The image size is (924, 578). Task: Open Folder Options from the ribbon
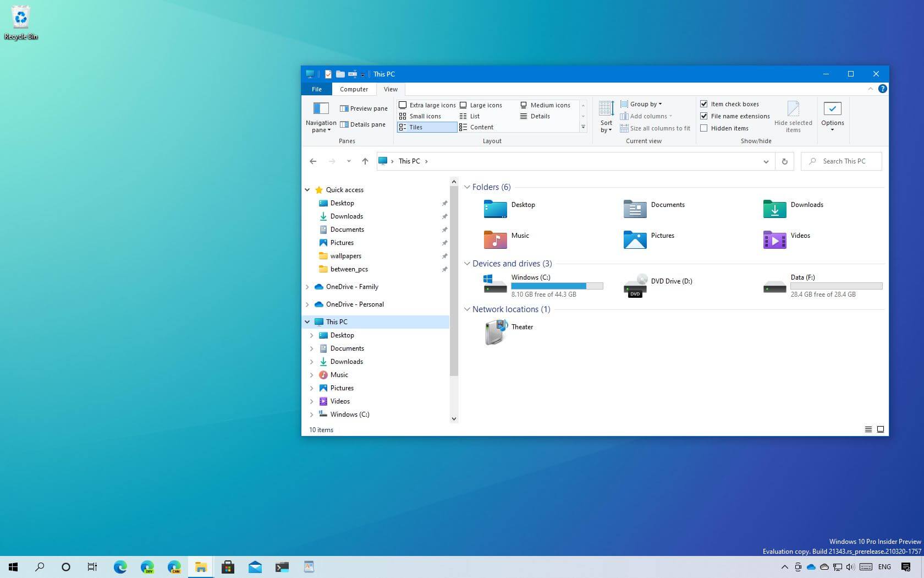832,116
